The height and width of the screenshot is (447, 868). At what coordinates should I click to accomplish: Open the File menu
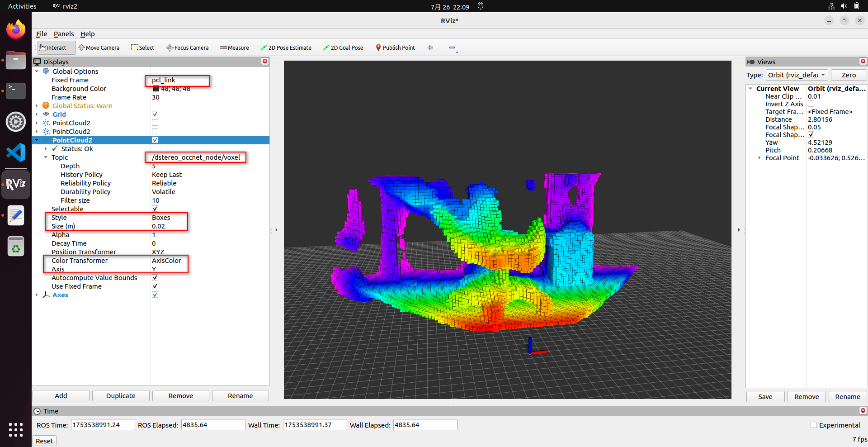(x=42, y=34)
